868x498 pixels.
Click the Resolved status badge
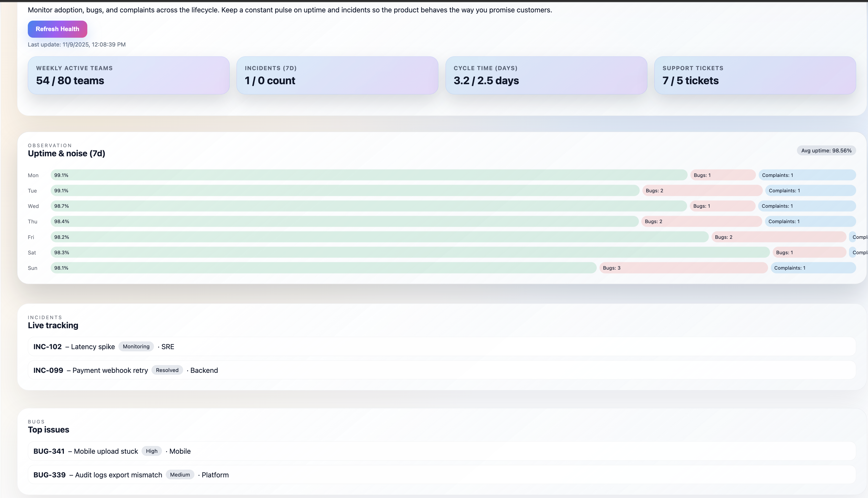point(167,370)
